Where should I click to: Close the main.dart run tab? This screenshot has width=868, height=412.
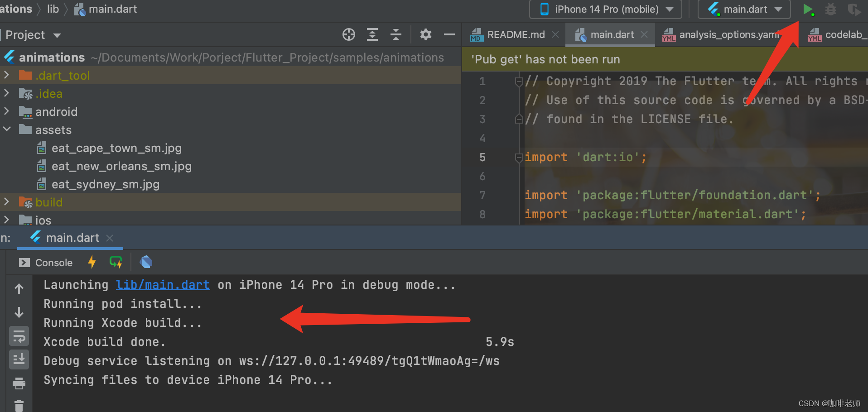coord(109,238)
